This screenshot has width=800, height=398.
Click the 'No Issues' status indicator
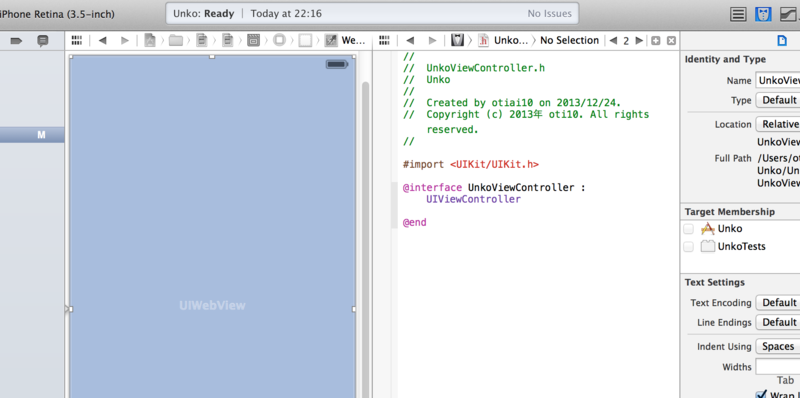549,14
